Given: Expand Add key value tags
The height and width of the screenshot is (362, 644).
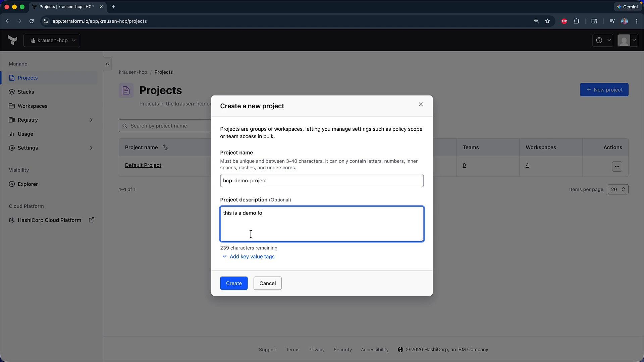Looking at the screenshot, I should click(248, 257).
